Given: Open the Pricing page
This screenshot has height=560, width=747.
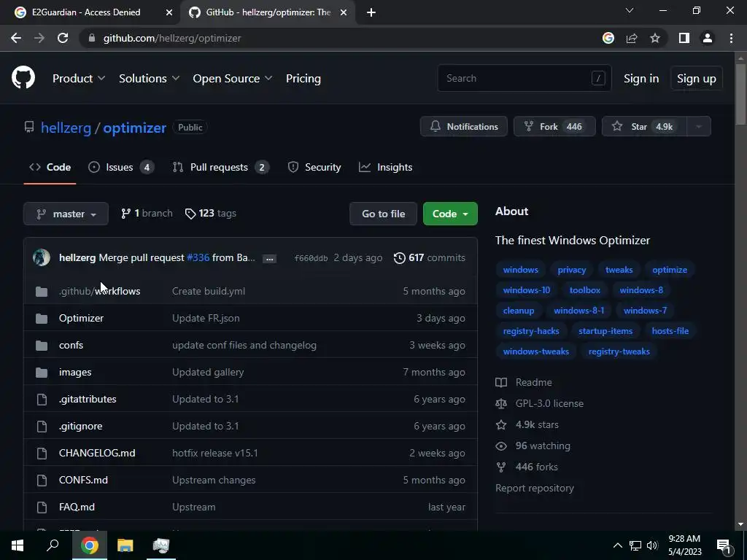Looking at the screenshot, I should point(303,79).
